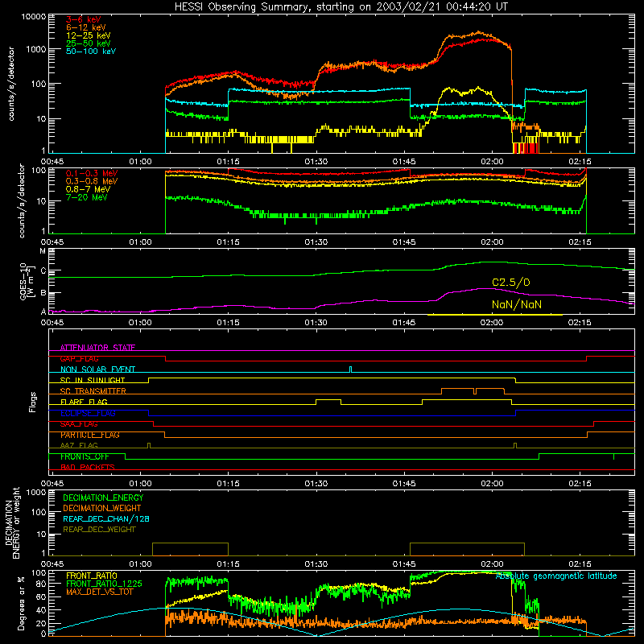Click the NaN/NaN annotation in GOES panel
This screenshot has width=644, height=644.
tap(517, 304)
